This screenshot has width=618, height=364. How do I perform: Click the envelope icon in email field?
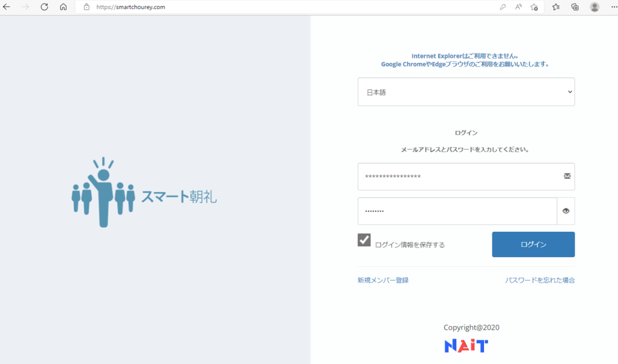[x=567, y=176]
